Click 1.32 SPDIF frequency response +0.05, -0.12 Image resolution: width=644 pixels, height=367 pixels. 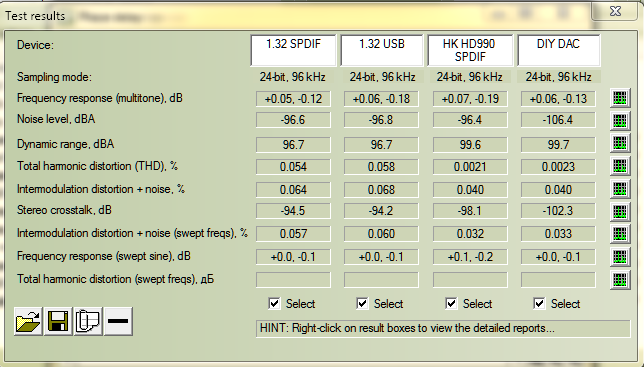tap(293, 99)
